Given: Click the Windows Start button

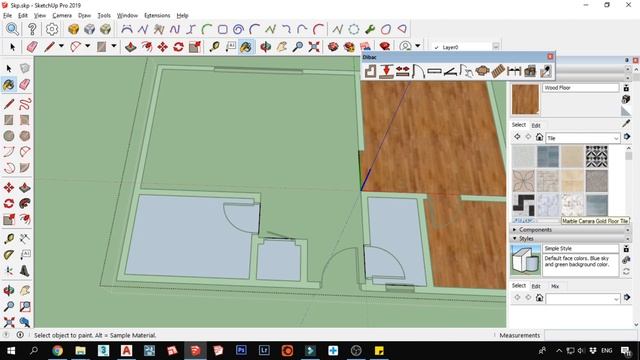Looking at the screenshot, I should (11, 351).
